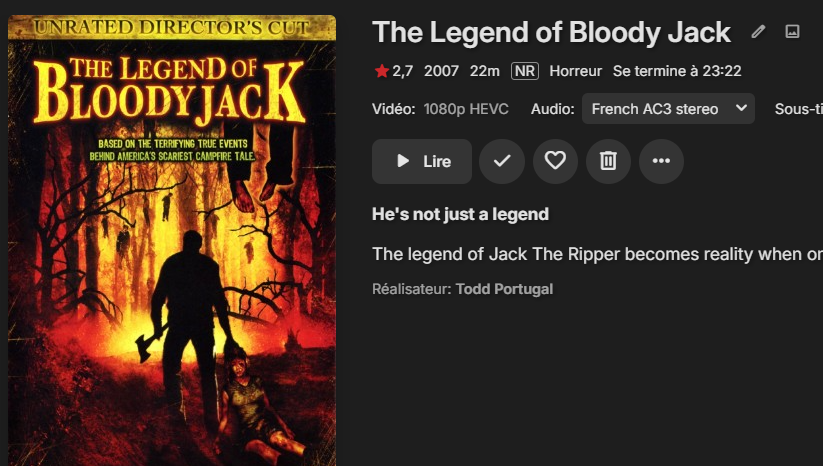Click the 1080p HEVC video info
Image resolution: width=823 pixels, height=466 pixels.
466,109
